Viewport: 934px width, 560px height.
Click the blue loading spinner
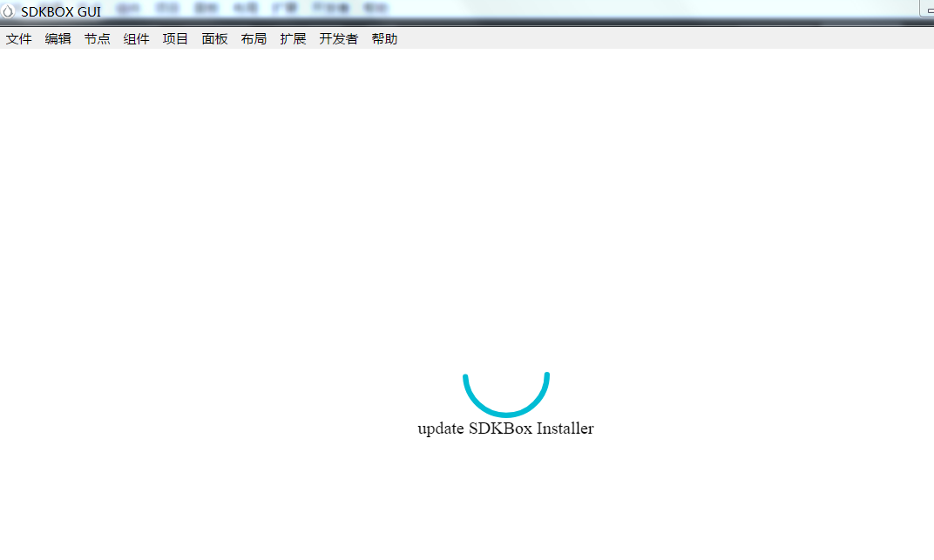(506, 394)
